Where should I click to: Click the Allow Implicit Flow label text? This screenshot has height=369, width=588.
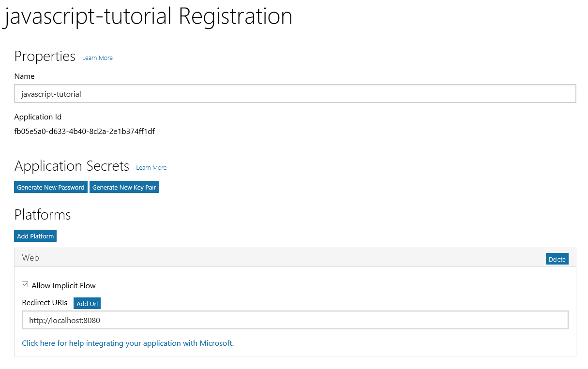point(63,285)
